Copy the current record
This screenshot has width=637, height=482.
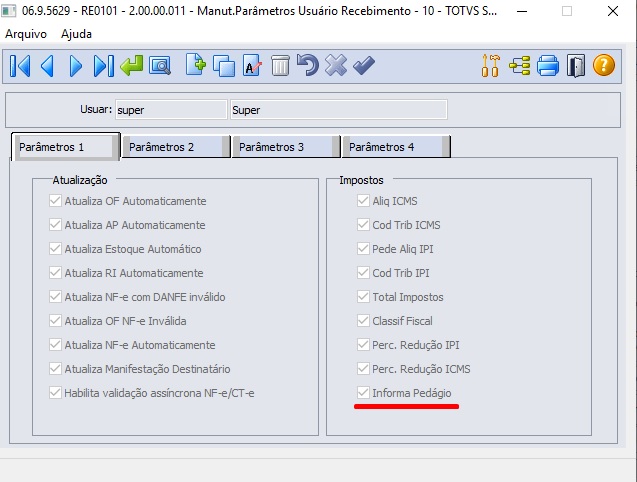[224, 65]
